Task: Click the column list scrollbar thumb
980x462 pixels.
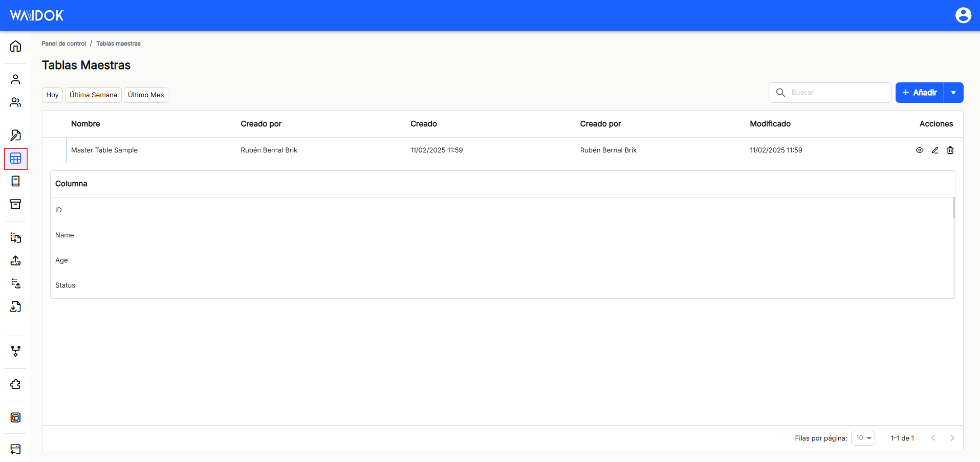Action: click(x=954, y=208)
